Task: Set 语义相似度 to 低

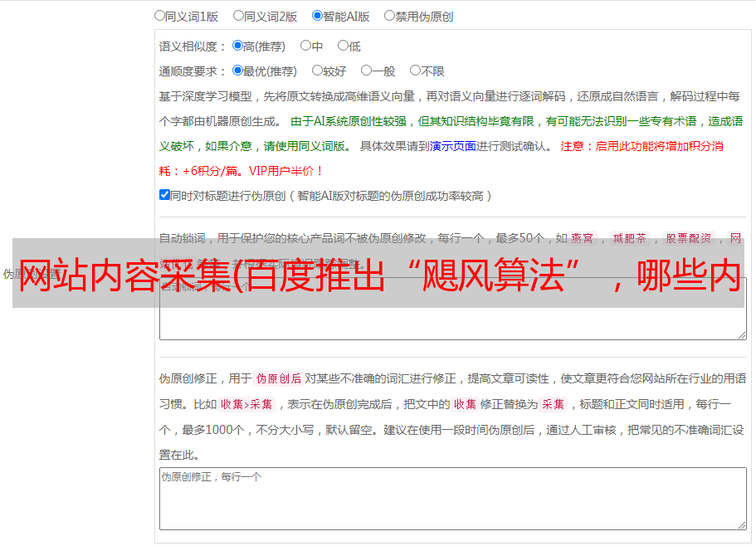Action: 343,46
